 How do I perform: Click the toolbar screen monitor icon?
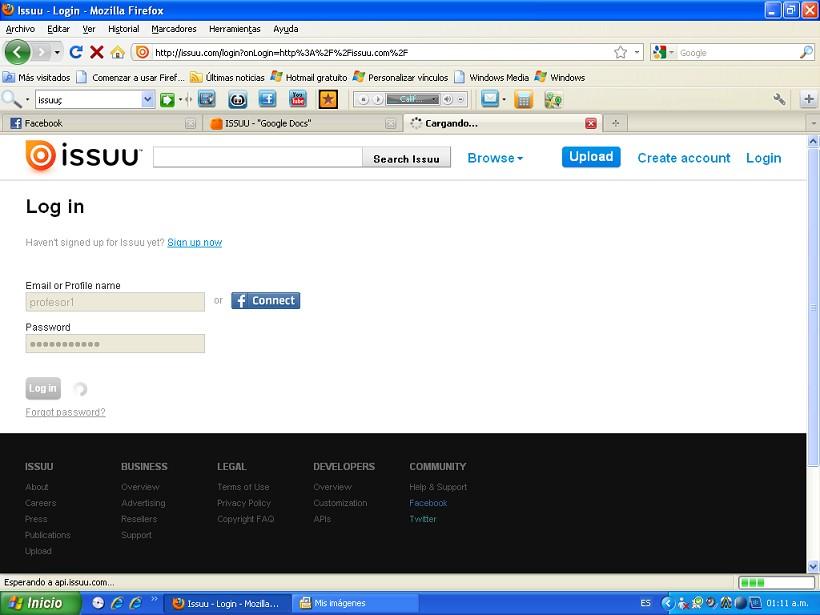pos(207,99)
